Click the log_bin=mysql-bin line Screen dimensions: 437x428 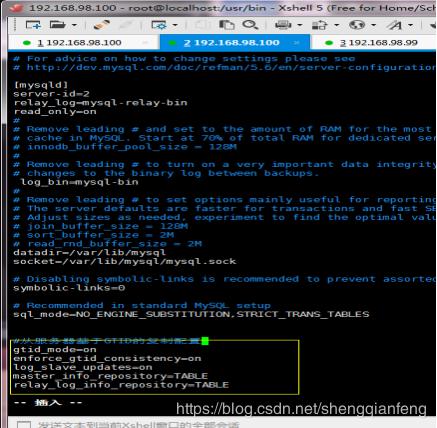(79, 182)
